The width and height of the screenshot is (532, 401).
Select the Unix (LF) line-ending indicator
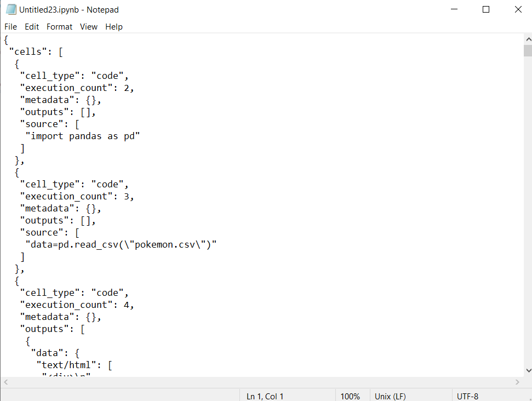tap(390, 396)
